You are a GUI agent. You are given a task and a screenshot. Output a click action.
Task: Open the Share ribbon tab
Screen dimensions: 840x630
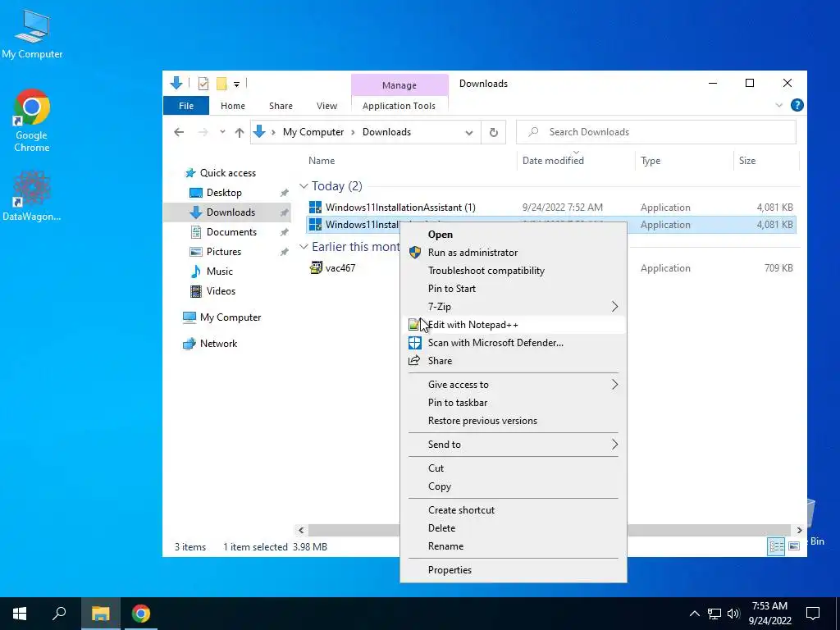(281, 106)
